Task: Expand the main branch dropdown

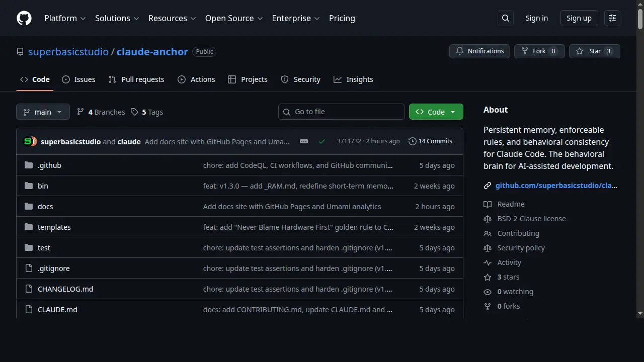Action: pyautogui.click(x=43, y=112)
